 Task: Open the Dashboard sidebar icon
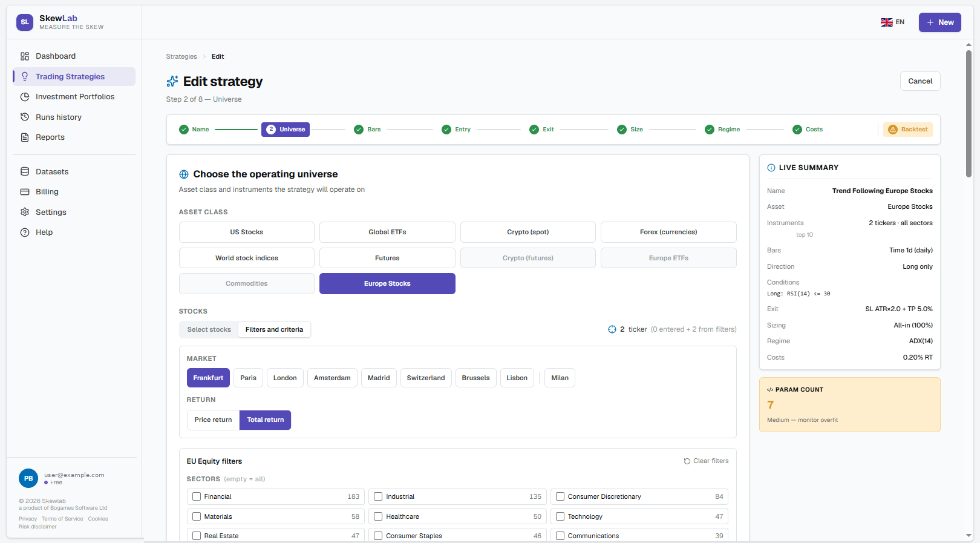coord(25,56)
